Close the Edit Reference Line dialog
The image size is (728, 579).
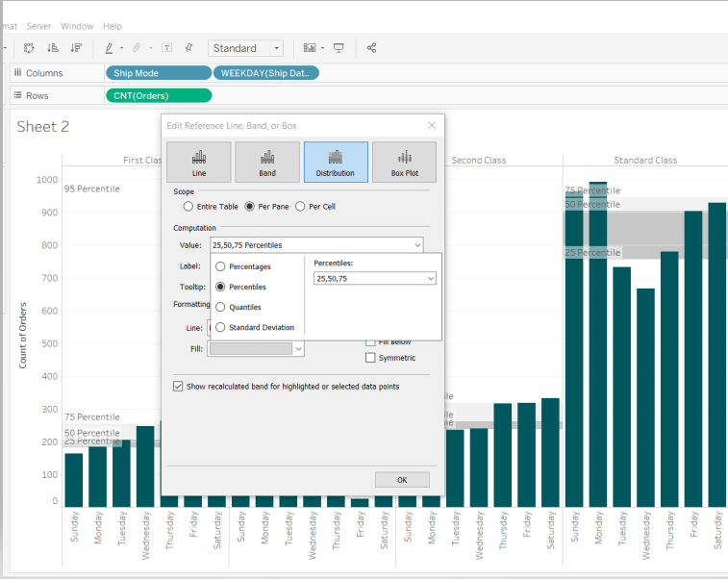[x=432, y=125]
